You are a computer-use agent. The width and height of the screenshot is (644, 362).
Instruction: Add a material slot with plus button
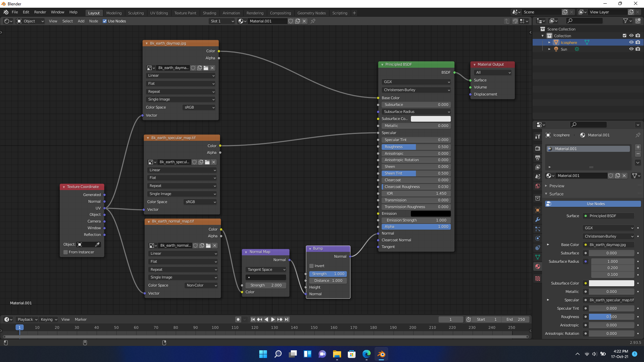[638, 147]
